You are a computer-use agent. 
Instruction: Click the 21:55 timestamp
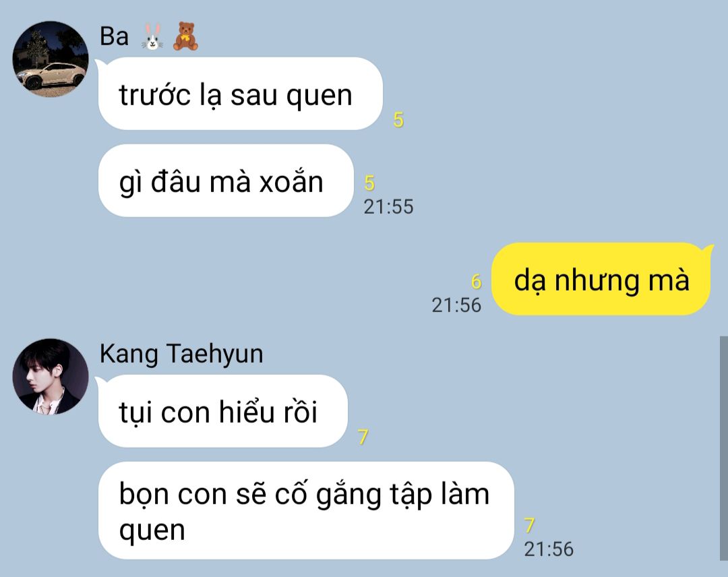coord(388,207)
